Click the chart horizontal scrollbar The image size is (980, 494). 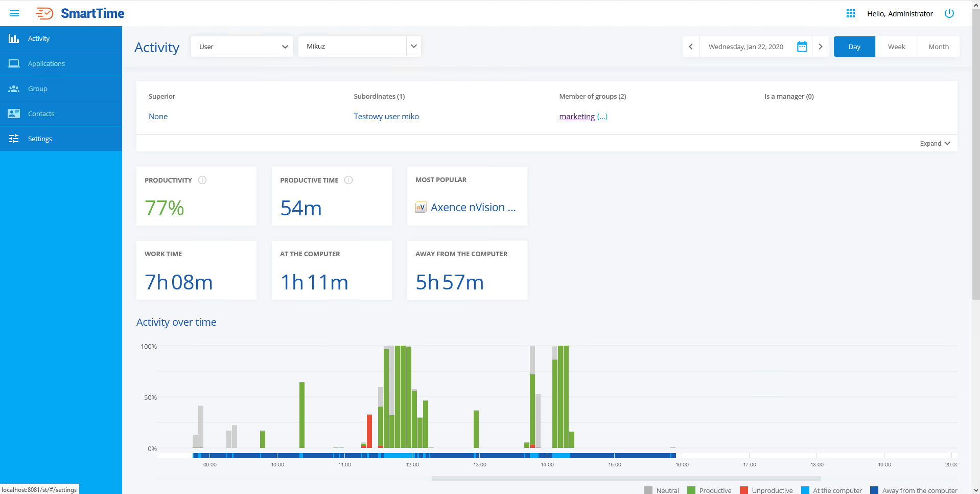(626, 479)
